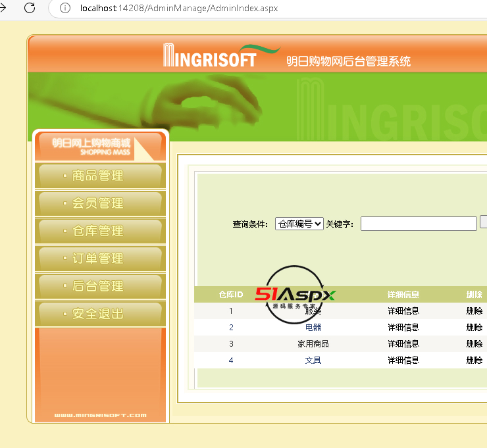Open 详细信息 for warehouse row 1
This screenshot has width=487, height=448.
(403, 311)
